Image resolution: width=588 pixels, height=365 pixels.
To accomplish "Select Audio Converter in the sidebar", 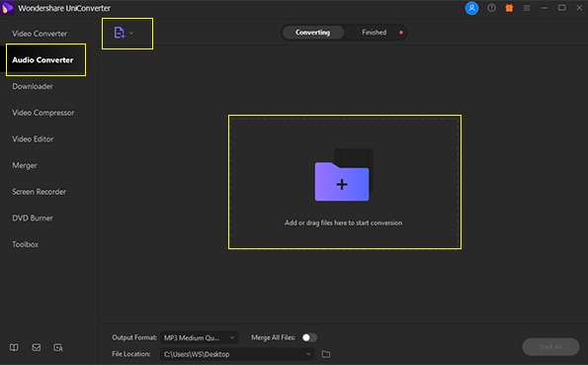I will pos(42,59).
